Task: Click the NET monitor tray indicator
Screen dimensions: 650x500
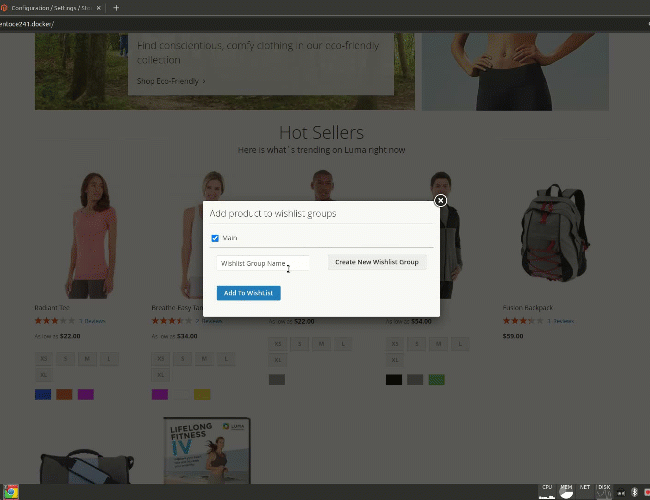Action: [x=585, y=490]
